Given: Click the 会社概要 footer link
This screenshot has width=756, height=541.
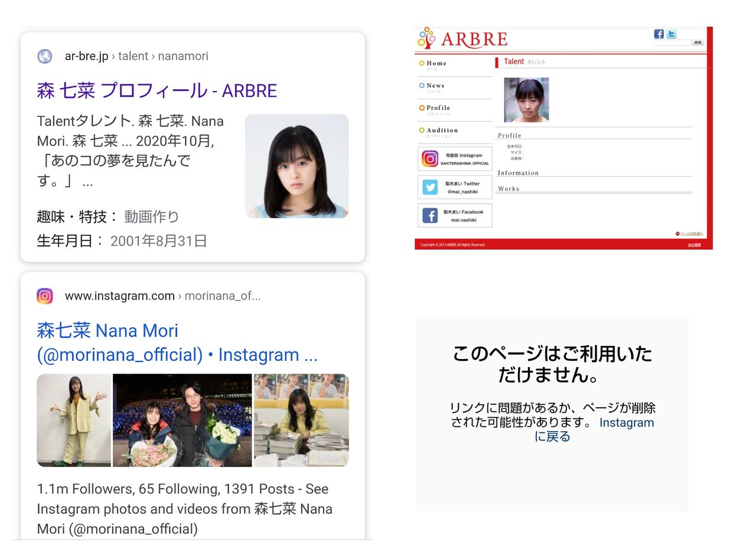Looking at the screenshot, I should [694, 245].
